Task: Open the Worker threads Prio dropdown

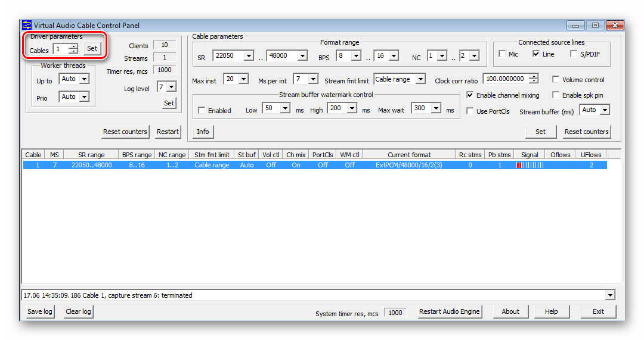Action: (83, 96)
